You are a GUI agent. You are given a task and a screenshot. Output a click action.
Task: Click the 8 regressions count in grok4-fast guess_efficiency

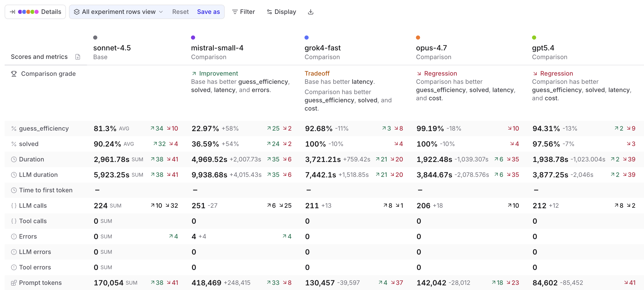point(399,129)
